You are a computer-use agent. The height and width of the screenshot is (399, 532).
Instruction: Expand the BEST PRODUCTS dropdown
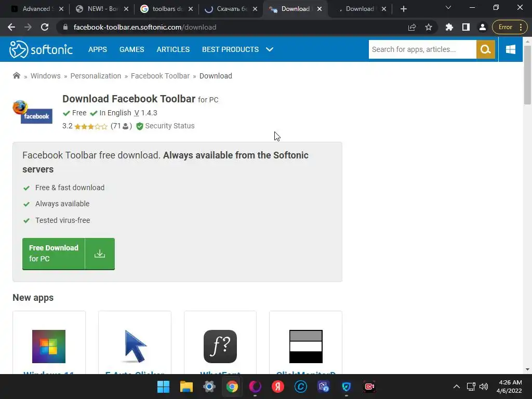tap(237, 49)
